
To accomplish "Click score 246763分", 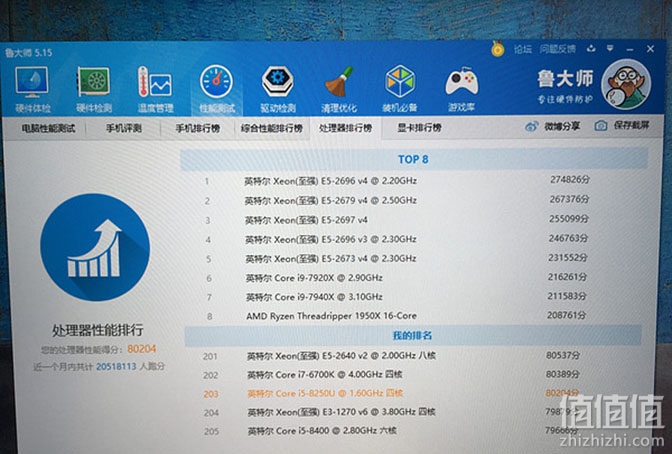I will 568,238.
